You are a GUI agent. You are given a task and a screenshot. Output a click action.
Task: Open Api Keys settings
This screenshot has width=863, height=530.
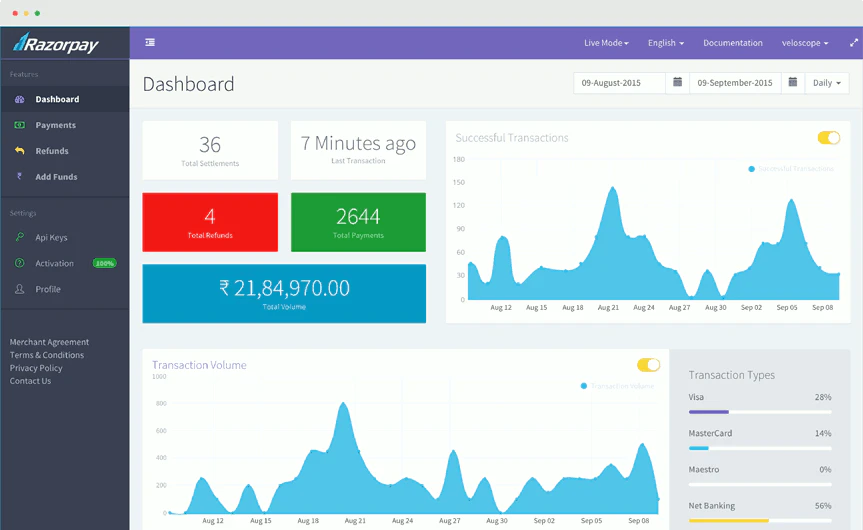pos(65,237)
